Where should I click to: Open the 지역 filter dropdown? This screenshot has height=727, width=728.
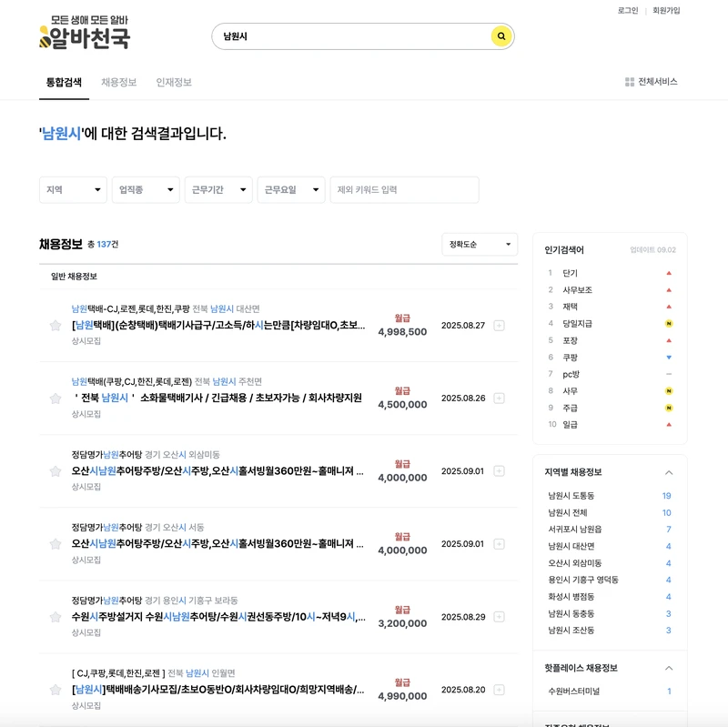pos(73,189)
